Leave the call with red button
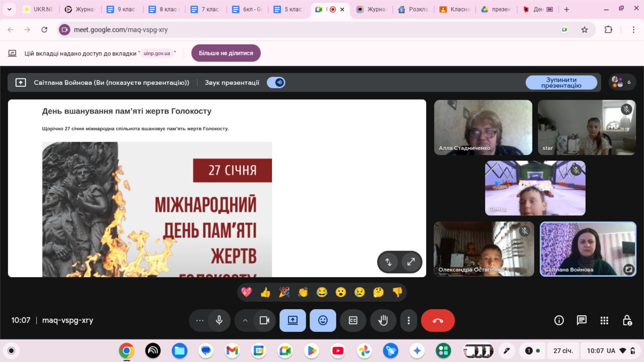This screenshot has width=644, height=362. [x=438, y=320]
